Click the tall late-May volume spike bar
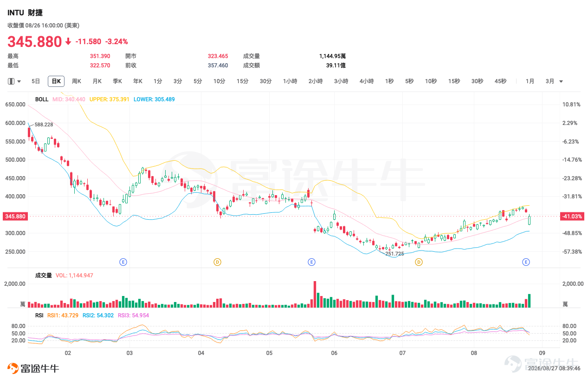Viewport: 588px width, 381px height. (315, 294)
